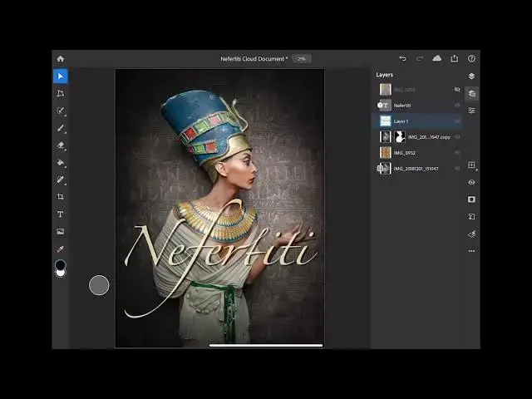Select the Brush tool
The image size is (532, 399).
coord(61,128)
